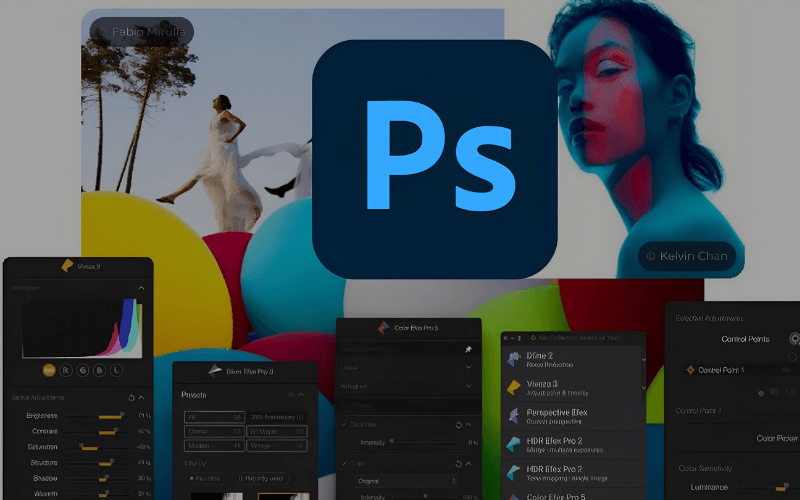Adjust the Brightness slider in Viveza
800x500 pixels.
coord(97,416)
